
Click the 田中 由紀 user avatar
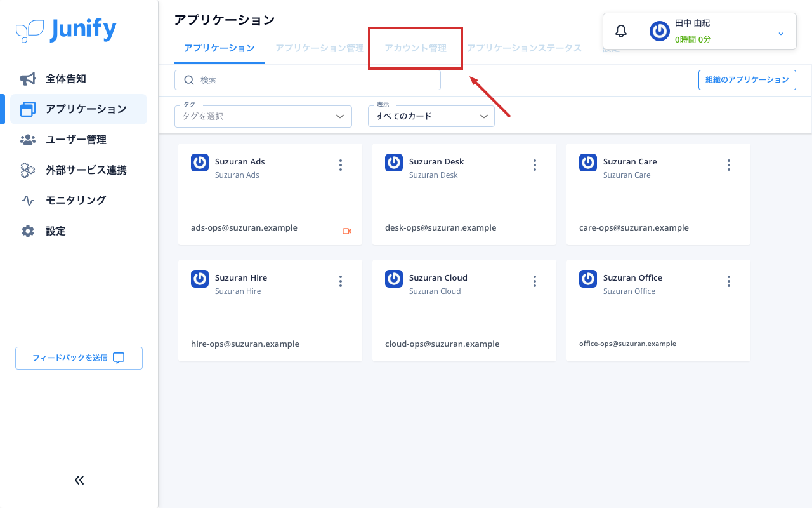[660, 31]
